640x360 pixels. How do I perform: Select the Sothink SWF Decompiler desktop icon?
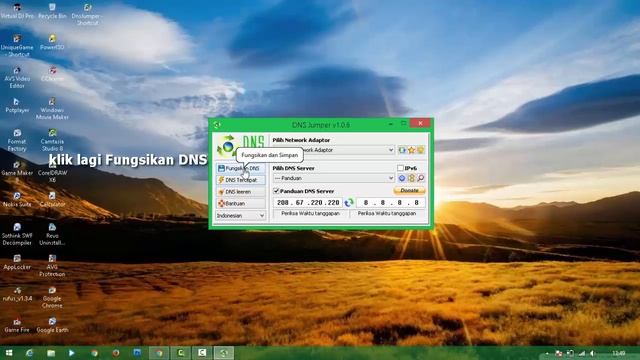pyautogui.click(x=17, y=235)
